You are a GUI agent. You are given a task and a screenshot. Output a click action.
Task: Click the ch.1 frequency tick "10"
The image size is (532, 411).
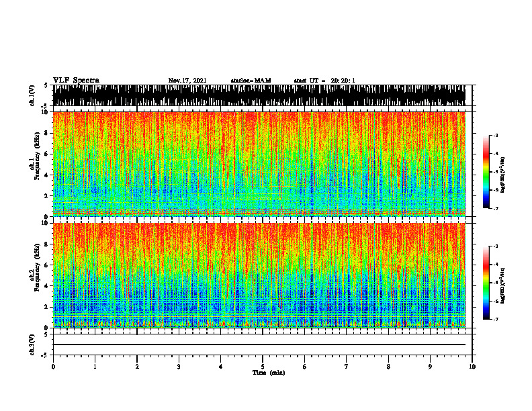click(46, 112)
